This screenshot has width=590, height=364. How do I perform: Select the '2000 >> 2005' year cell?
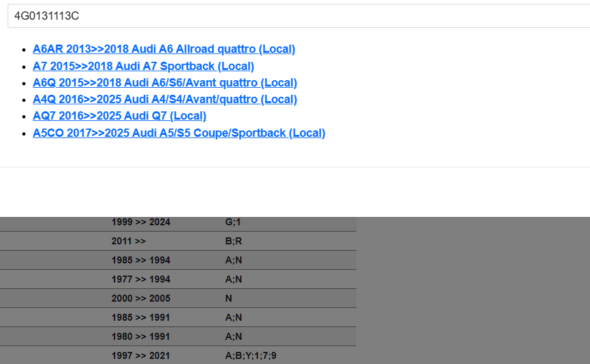141,298
